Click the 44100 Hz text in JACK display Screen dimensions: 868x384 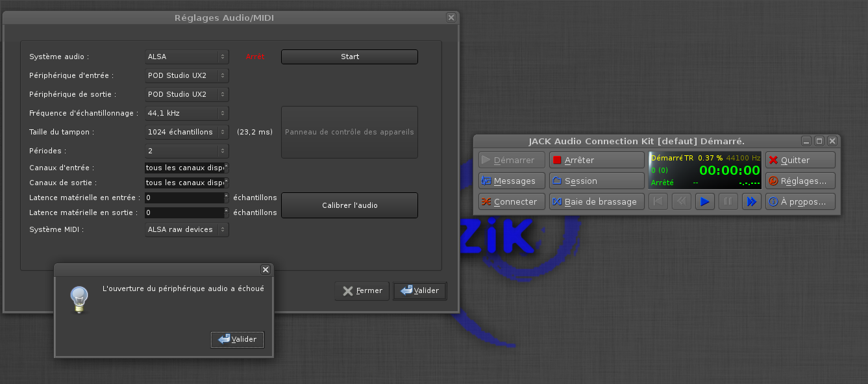tap(743, 158)
